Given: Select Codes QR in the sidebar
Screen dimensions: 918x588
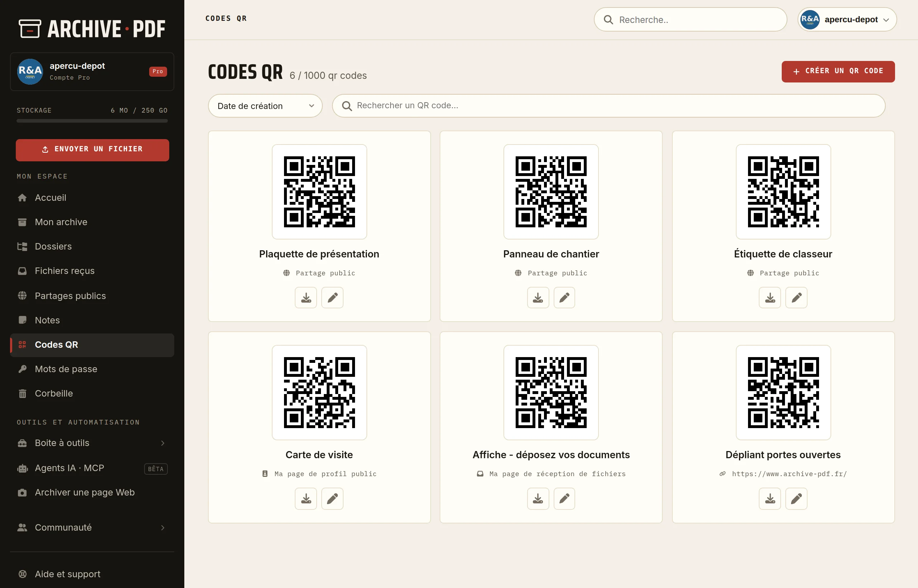Looking at the screenshot, I should click(x=92, y=345).
